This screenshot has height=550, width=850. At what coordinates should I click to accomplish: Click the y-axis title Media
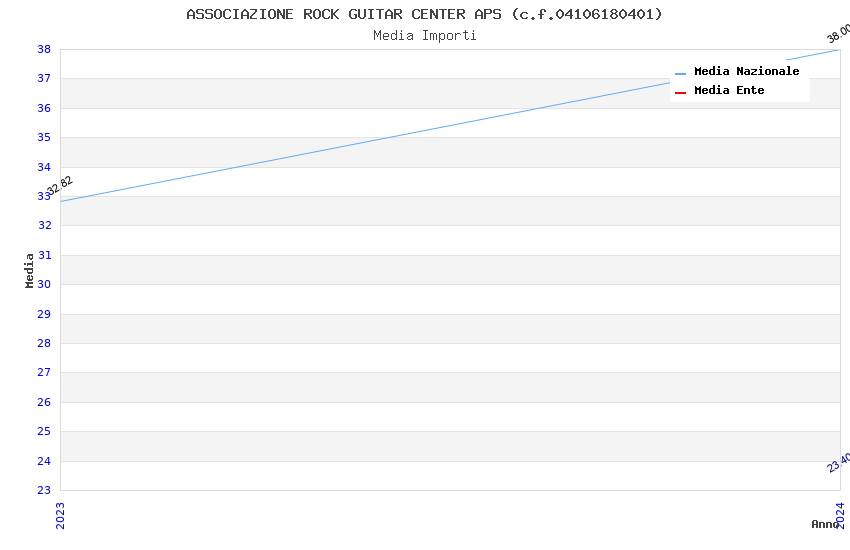[x=29, y=270]
